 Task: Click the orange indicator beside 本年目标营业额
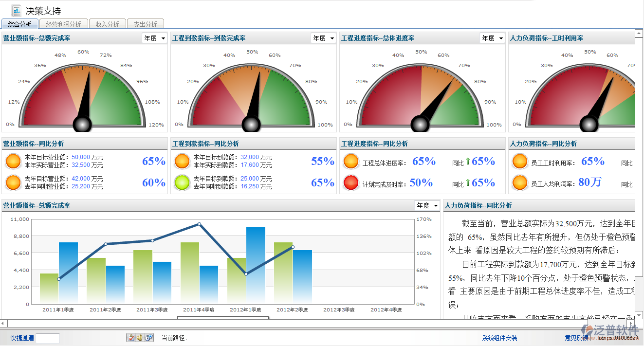tap(13, 161)
